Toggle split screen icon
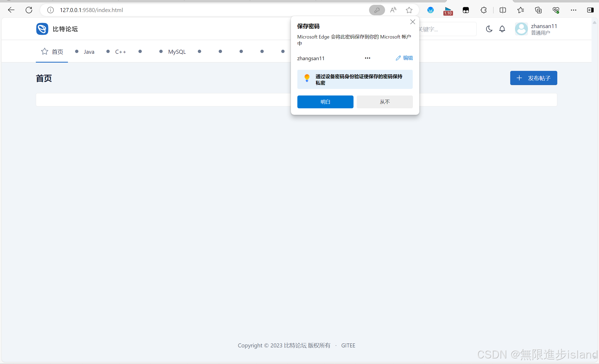599x364 pixels. (x=503, y=10)
